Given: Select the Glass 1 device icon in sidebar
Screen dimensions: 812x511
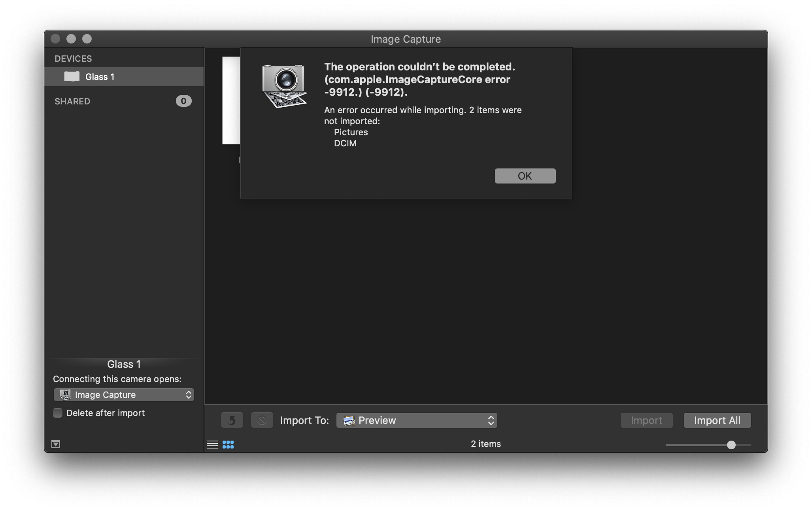Looking at the screenshot, I should tap(72, 77).
